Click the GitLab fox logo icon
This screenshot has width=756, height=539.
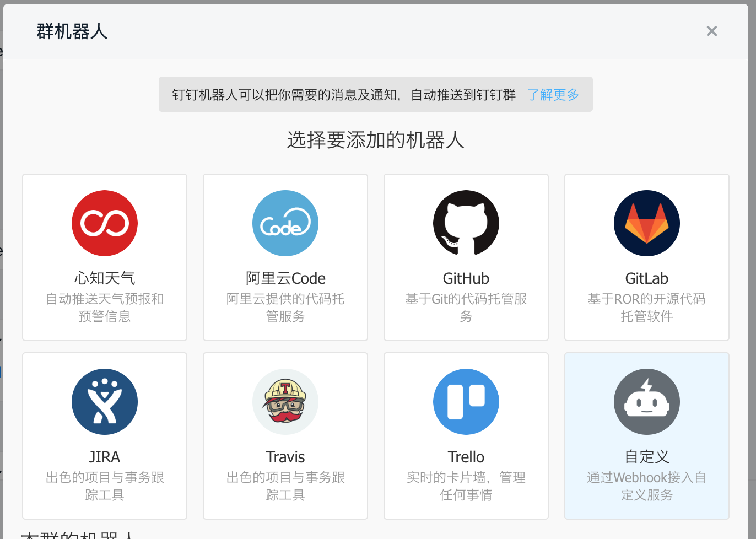pos(647,223)
